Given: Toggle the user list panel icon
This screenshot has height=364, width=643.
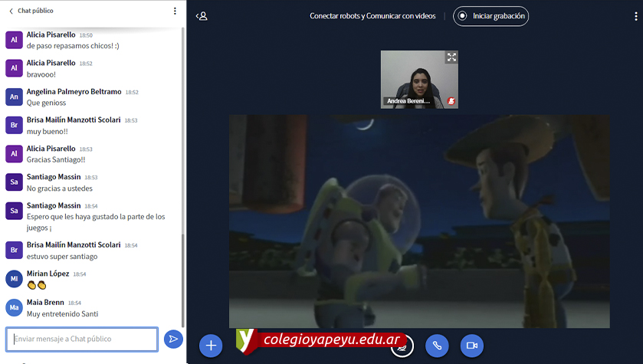Looking at the screenshot, I should pyautogui.click(x=202, y=15).
